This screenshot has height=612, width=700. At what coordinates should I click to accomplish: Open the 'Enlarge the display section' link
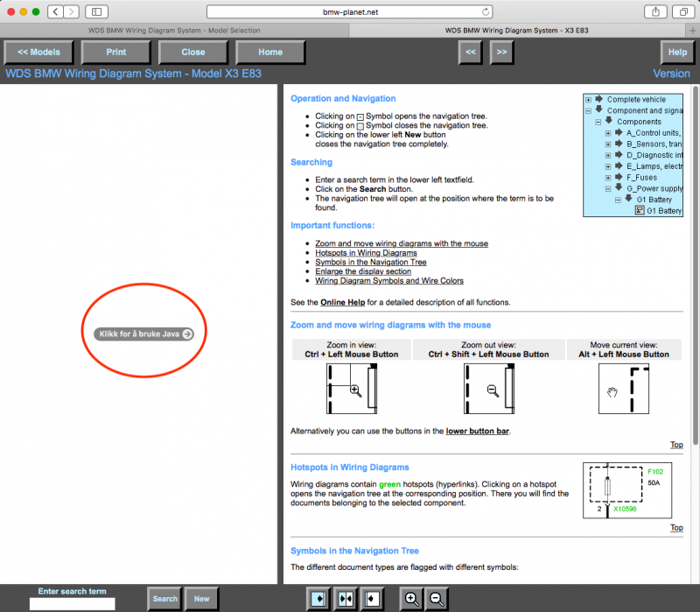[x=363, y=271]
